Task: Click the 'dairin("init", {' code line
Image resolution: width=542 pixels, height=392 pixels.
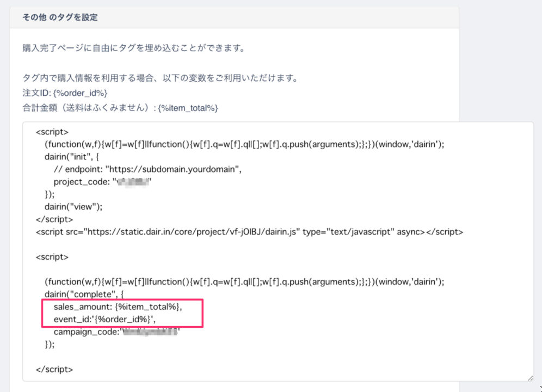Action: pos(72,157)
